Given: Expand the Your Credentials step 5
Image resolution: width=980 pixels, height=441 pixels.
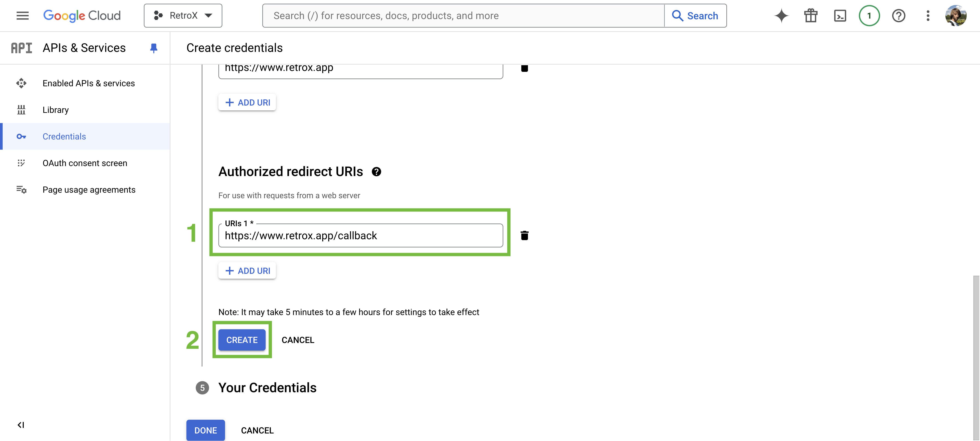Looking at the screenshot, I should 267,388.
